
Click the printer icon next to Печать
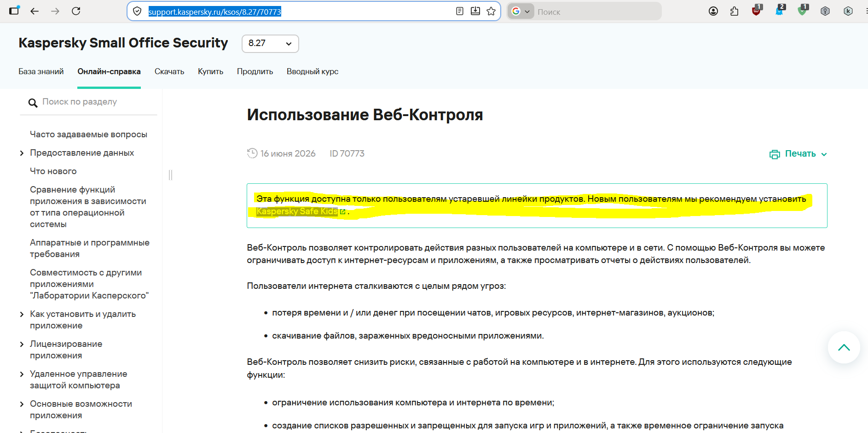point(775,154)
